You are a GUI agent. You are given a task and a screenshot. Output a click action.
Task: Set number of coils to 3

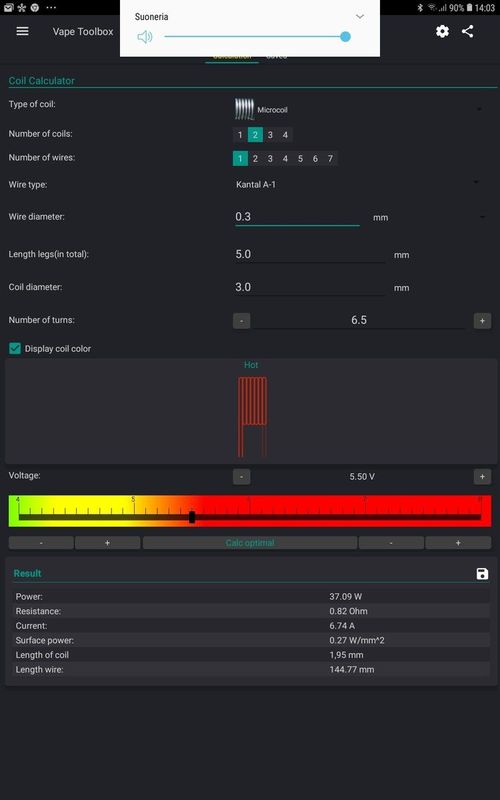coord(270,135)
